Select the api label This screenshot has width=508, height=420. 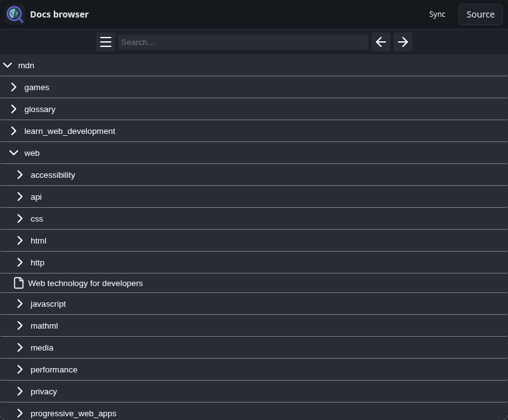pos(36,197)
